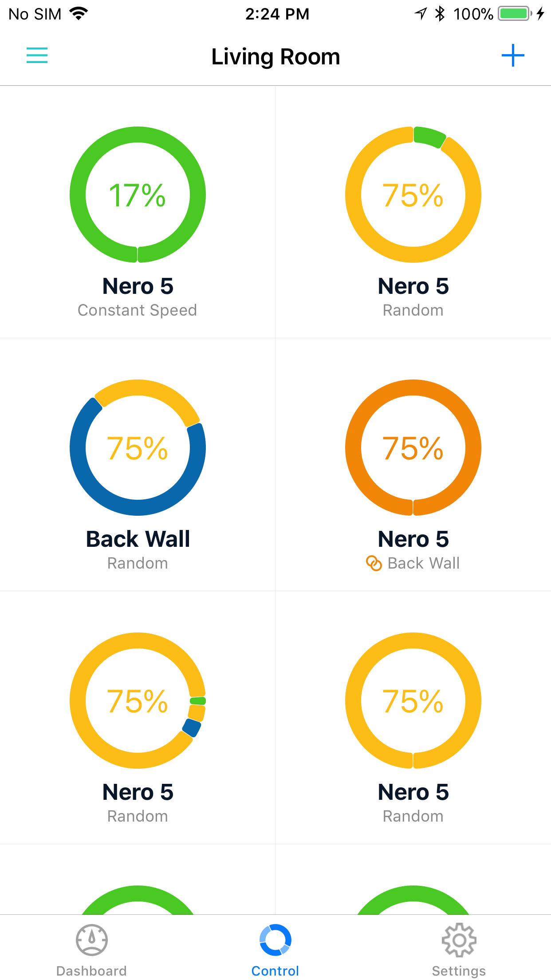The width and height of the screenshot is (551, 980).
Task: Tap the Bluetooth status icon
Action: 440,14
